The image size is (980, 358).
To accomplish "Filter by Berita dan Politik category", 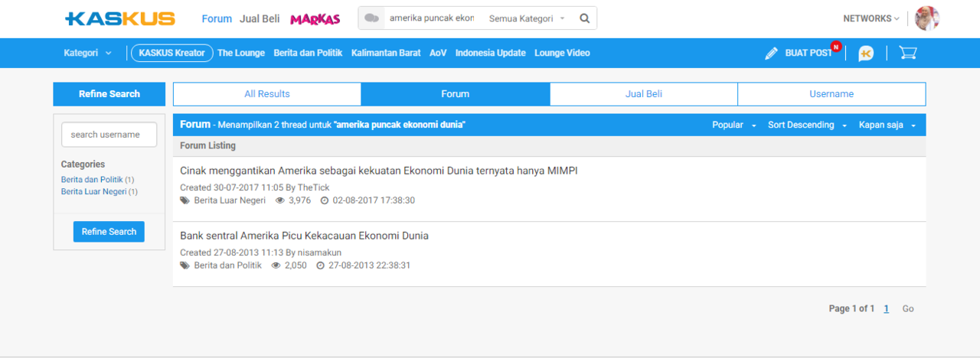I will click(x=92, y=179).
